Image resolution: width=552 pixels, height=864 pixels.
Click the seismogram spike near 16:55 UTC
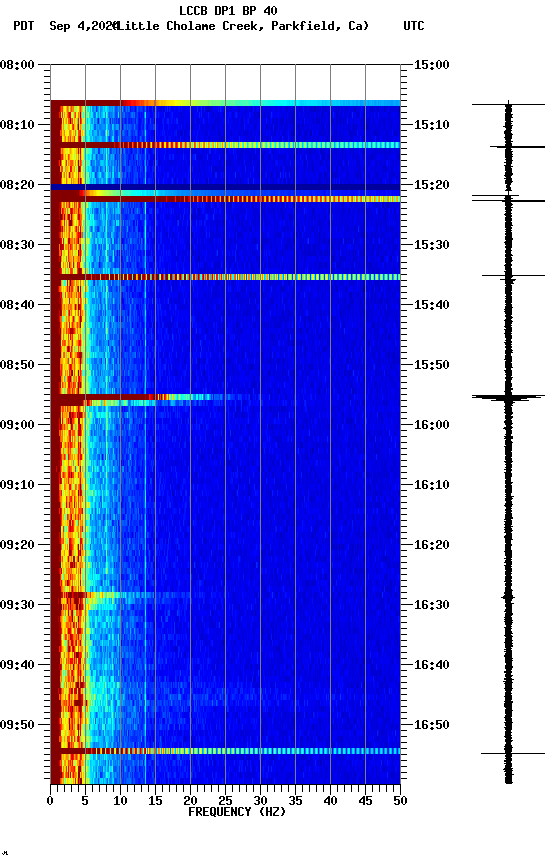[x=512, y=753]
